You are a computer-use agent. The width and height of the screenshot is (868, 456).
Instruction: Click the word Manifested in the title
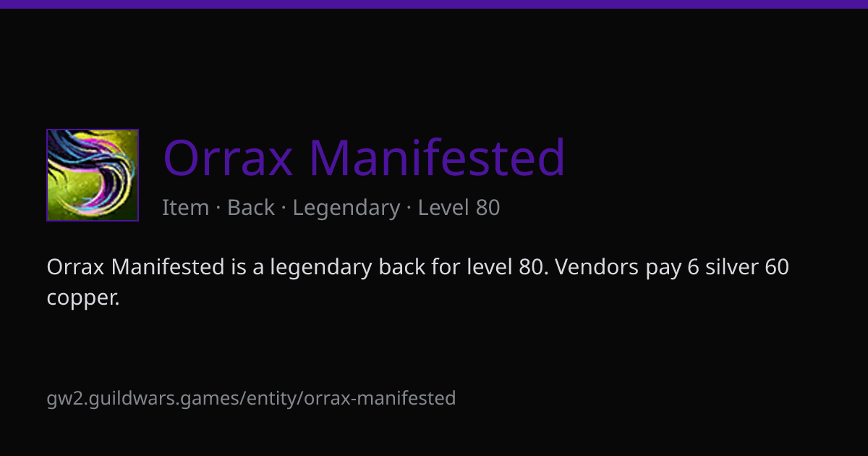[437, 157]
